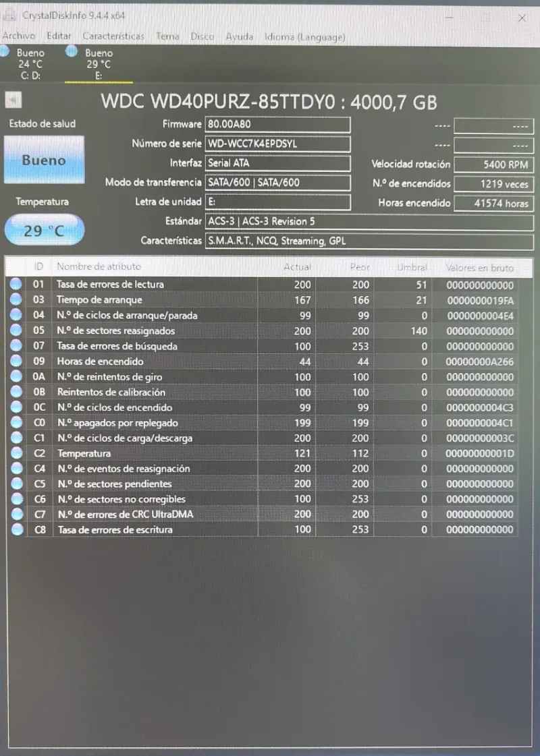Select 'N.º de sectores reasignados' text

point(116,330)
